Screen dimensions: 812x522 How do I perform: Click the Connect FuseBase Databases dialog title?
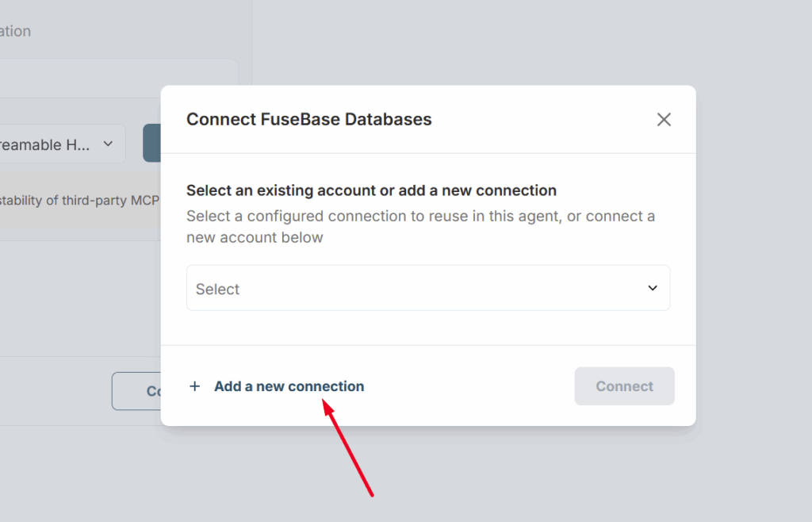pos(308,120)
